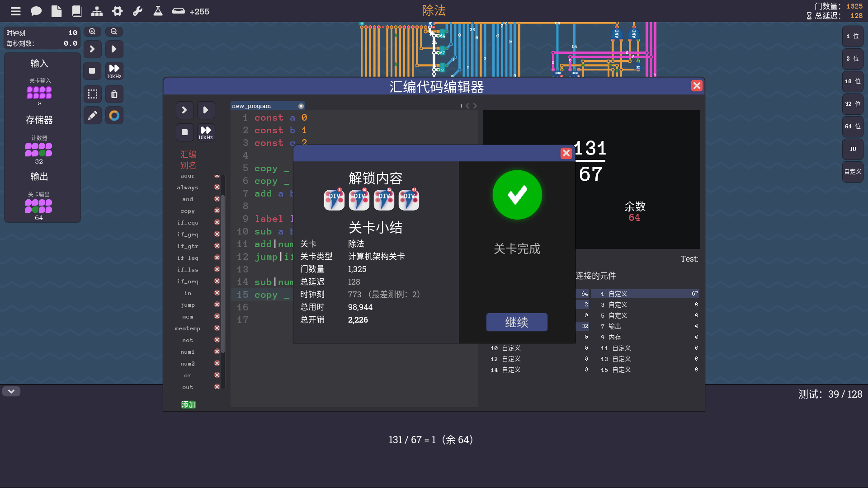The image size is (868, 488).
Task: Select the dotted rectangle selection tool
Action: pos(92,94)
